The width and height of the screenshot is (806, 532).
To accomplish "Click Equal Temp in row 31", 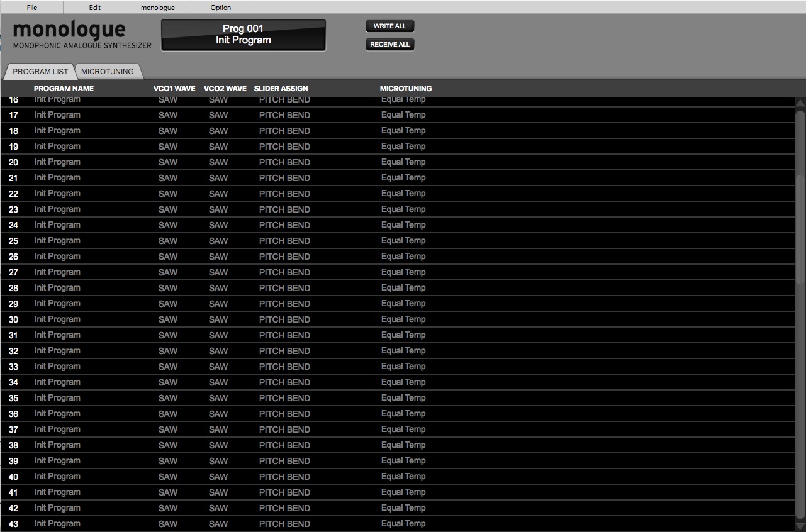I will [403, 335].
